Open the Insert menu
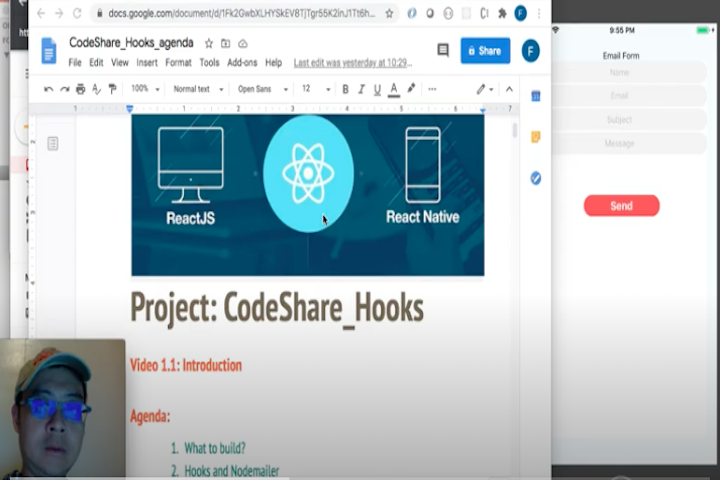 (147, 62)
